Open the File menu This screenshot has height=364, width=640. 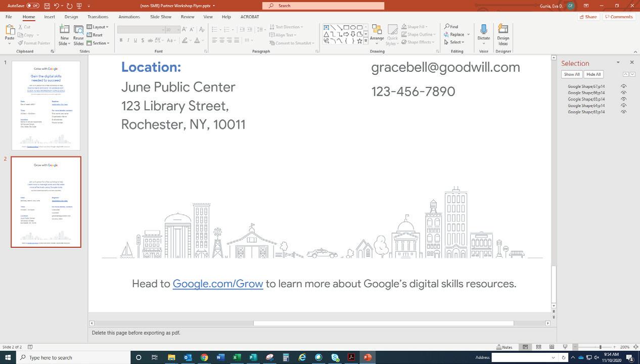pyautogui.click(x=9, y=17)
